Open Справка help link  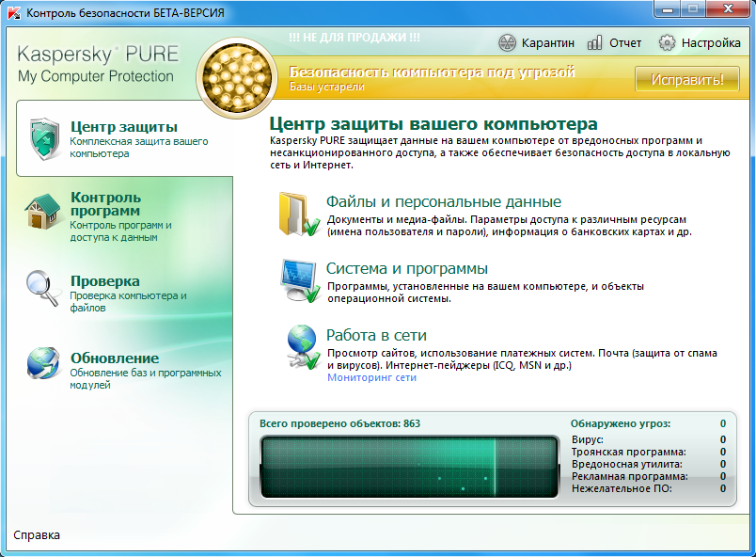(37, 535)
